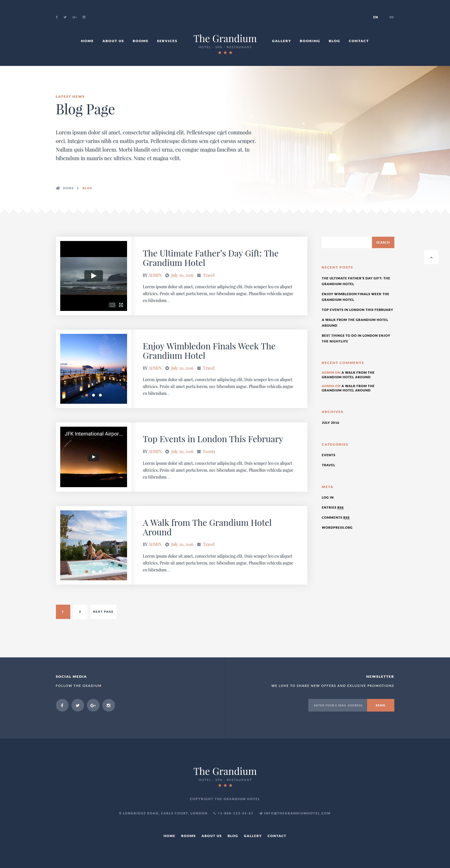This screenshot has height=868, width=450.
Task: Open recent post Top Events in London This February
Action: click(x=357, y=310)
